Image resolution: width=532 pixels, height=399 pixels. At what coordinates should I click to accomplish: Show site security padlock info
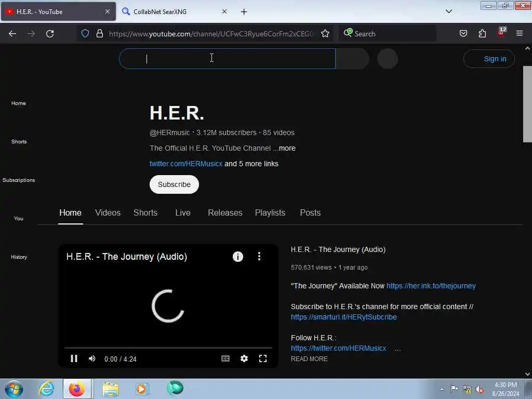pyautogui.click(x=99, y=33)
